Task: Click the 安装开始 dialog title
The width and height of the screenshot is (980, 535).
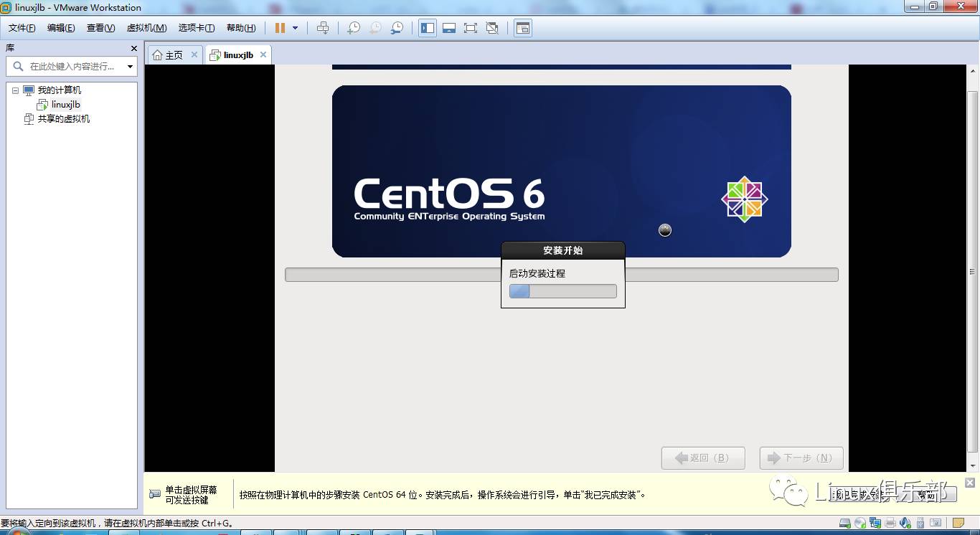Action: [563, 250]
